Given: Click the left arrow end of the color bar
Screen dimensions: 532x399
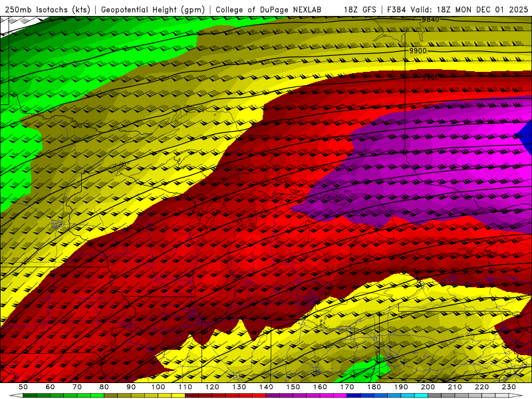Looking at the screenshot, I should 16,396.
